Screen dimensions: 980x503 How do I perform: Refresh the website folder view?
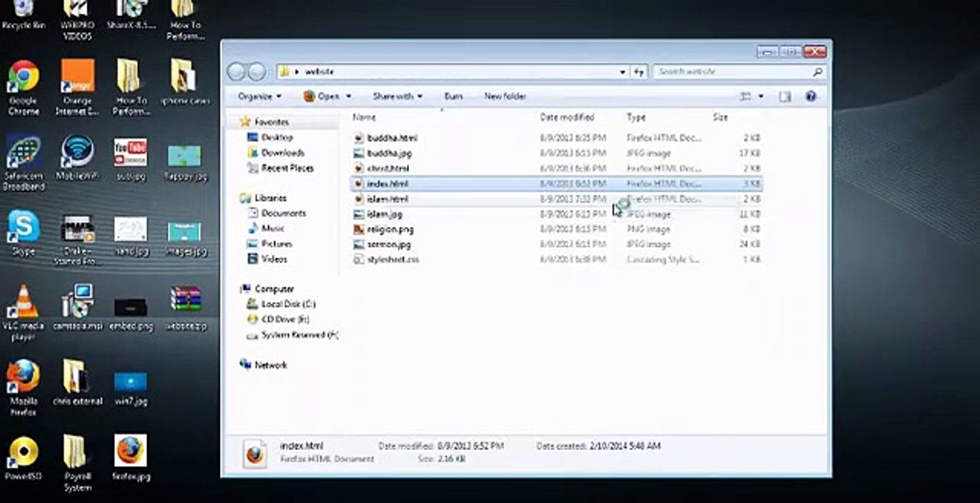pyautogui.click(x=639, y=72)
